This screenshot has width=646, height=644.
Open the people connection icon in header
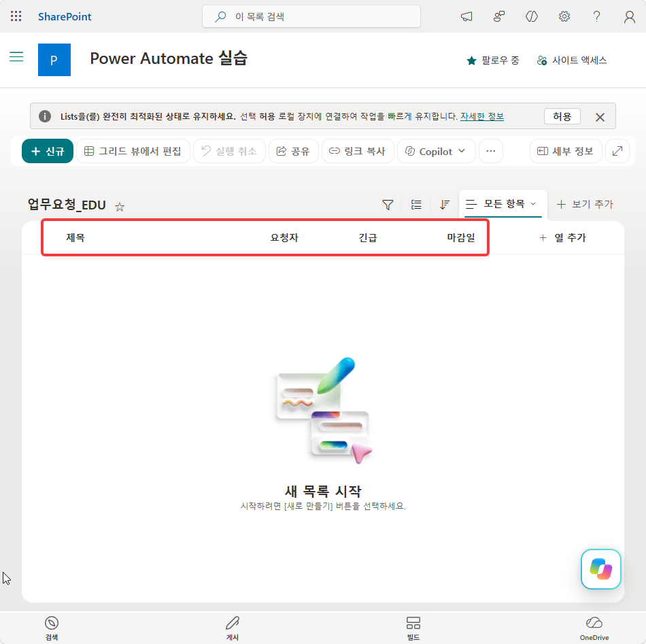(x=499, y=16)
